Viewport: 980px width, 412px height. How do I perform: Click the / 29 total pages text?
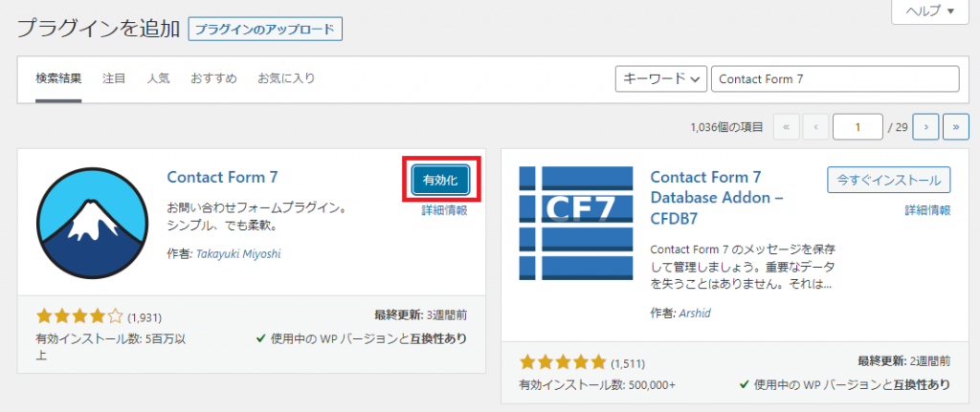pyautogui.click(x=898, y=127)
